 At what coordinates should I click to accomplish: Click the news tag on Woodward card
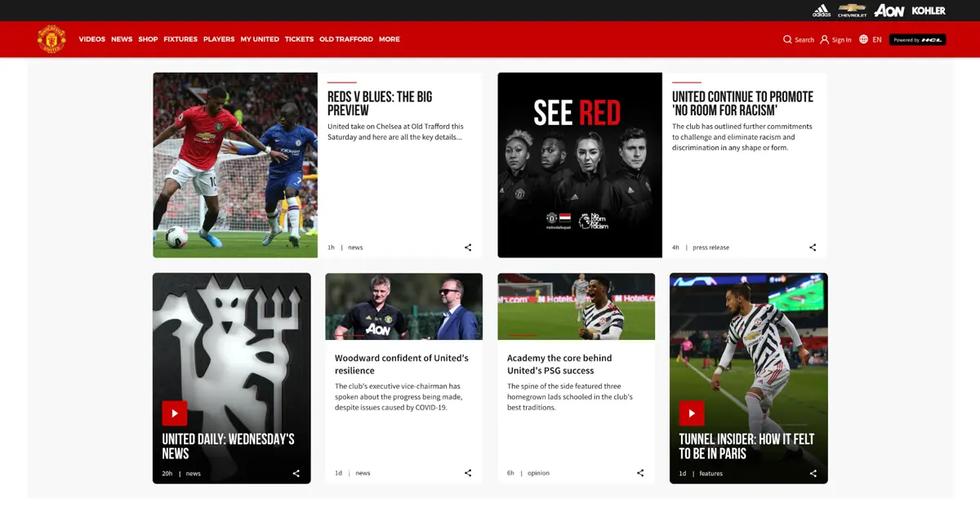pos(363,473)
